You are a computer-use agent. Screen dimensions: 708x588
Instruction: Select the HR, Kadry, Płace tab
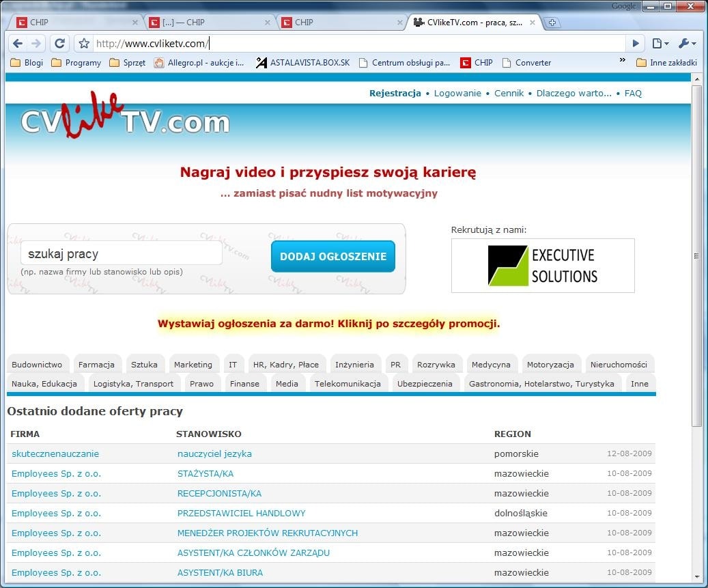286,365
